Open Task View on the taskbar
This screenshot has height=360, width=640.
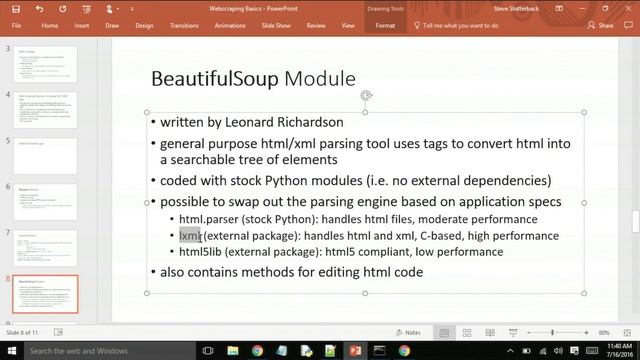(208, 351)
